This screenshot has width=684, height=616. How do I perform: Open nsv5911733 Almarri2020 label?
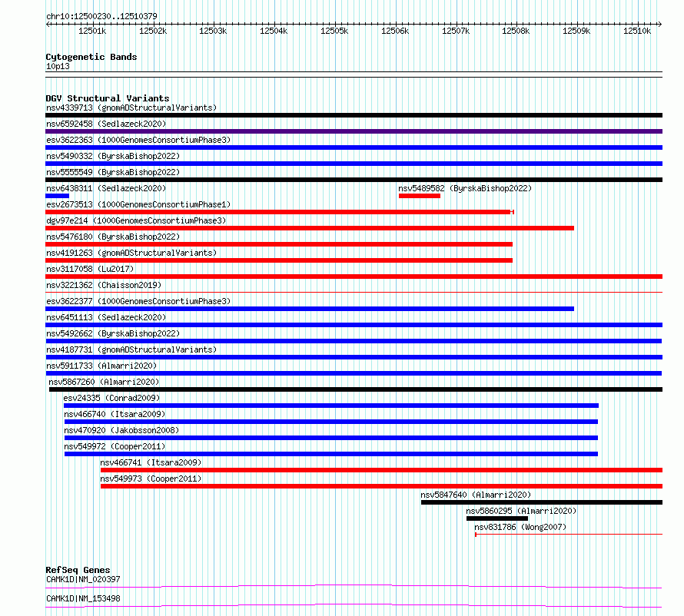pos(101,366)
